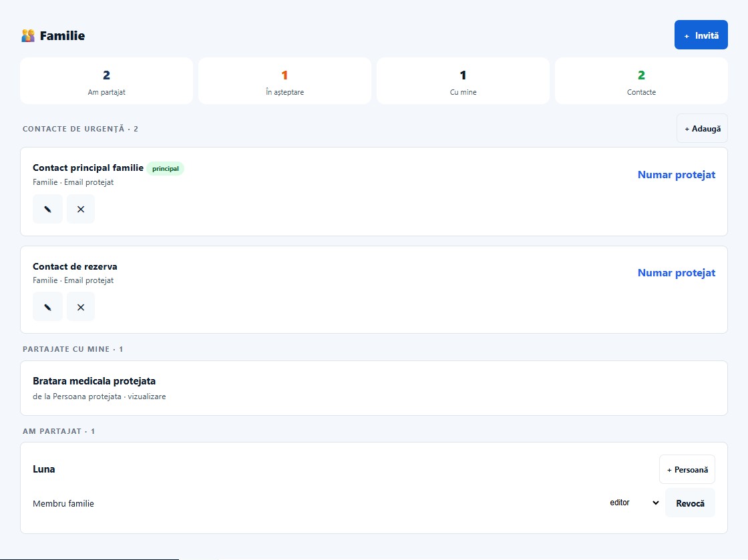
Task: Open the Am partajat stat card
Action: tap(106, 81)
